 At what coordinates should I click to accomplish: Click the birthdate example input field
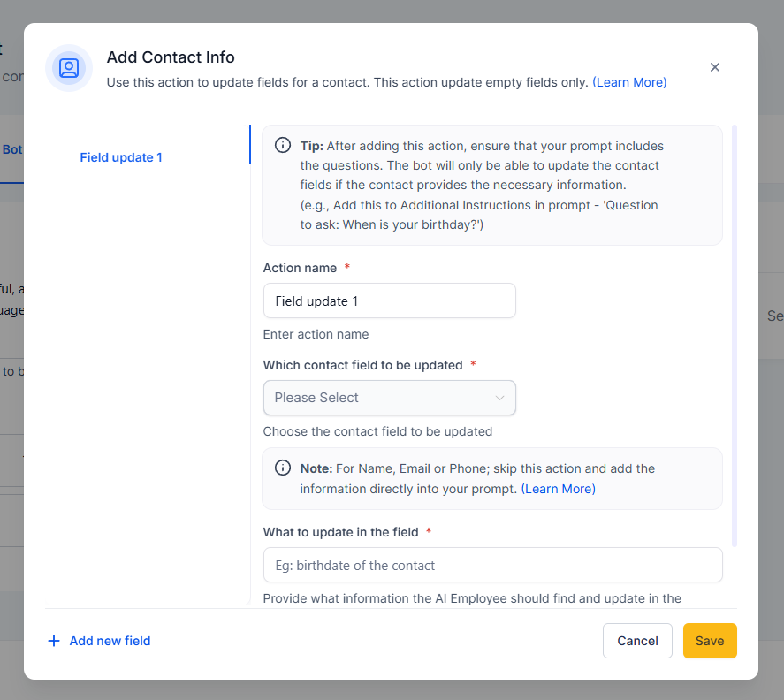pos(492,565)
